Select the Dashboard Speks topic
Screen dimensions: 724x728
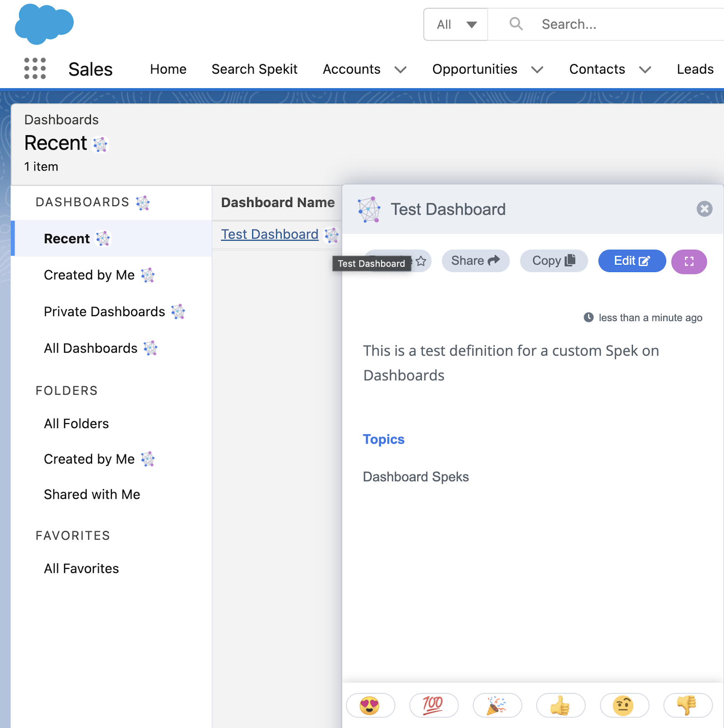pyautogui.click(x=416, y=477)
